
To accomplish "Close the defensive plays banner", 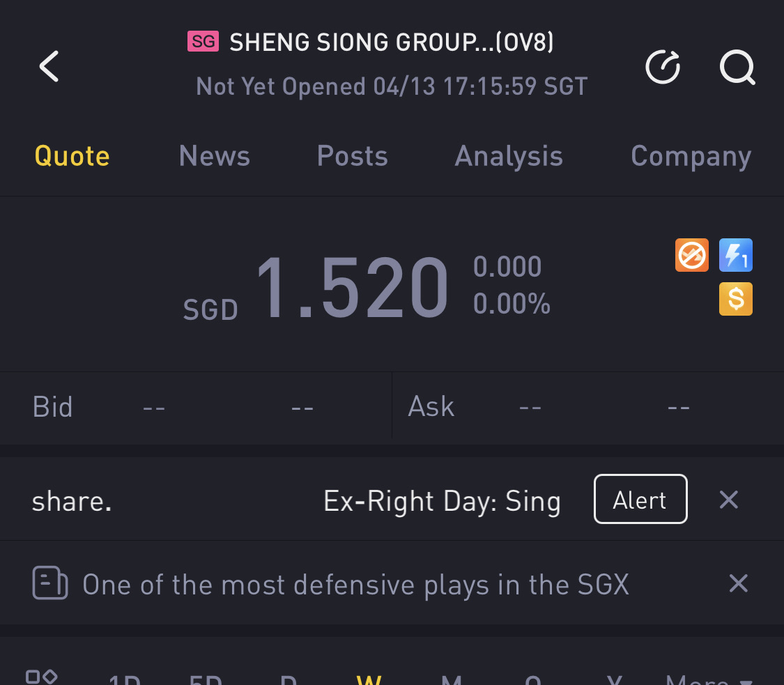I will point(738,583).
